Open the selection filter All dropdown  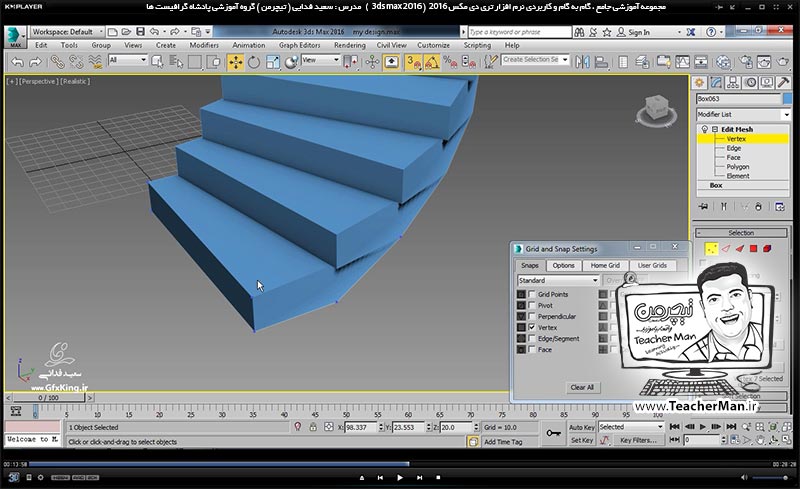[x=128, y=60]
